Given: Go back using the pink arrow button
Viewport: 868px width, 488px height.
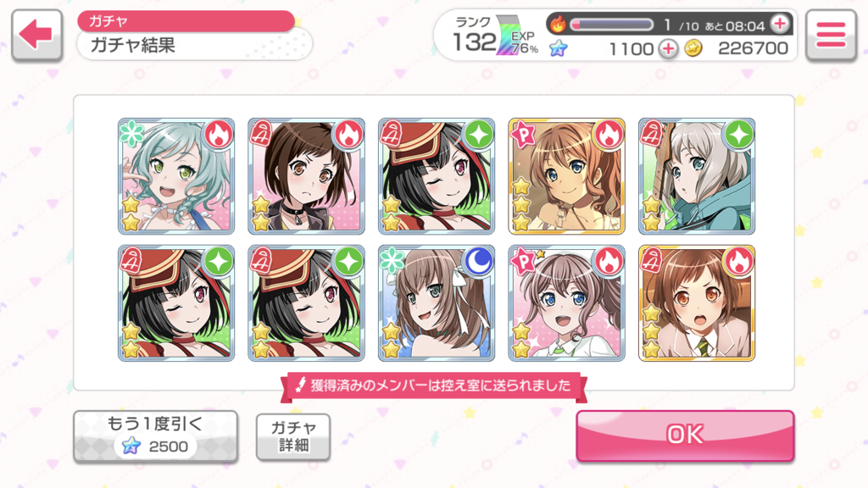Looking at the screenshot, I should click(x=36, y=34).
